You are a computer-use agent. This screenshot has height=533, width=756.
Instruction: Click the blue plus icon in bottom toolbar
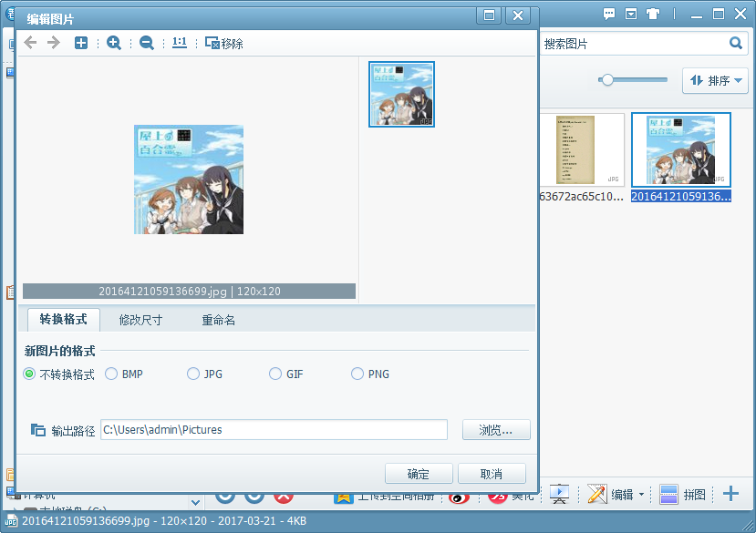(730, 494)
